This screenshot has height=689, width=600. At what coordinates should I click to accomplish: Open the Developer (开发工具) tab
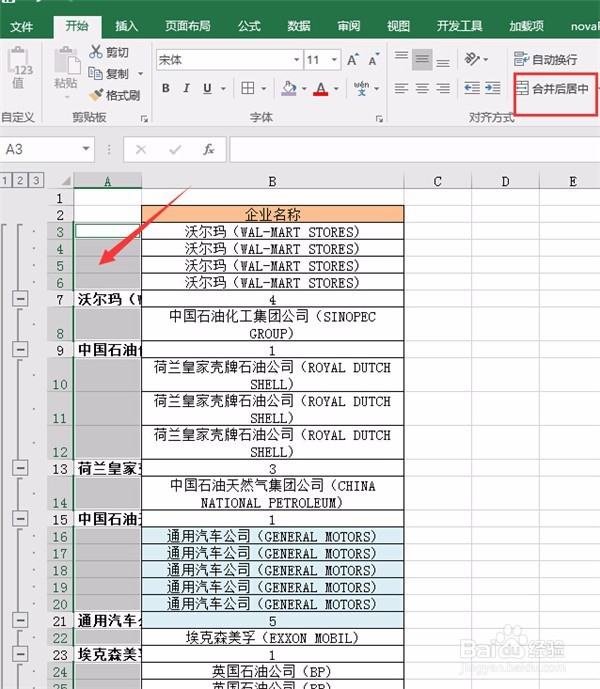coord(459,26)
